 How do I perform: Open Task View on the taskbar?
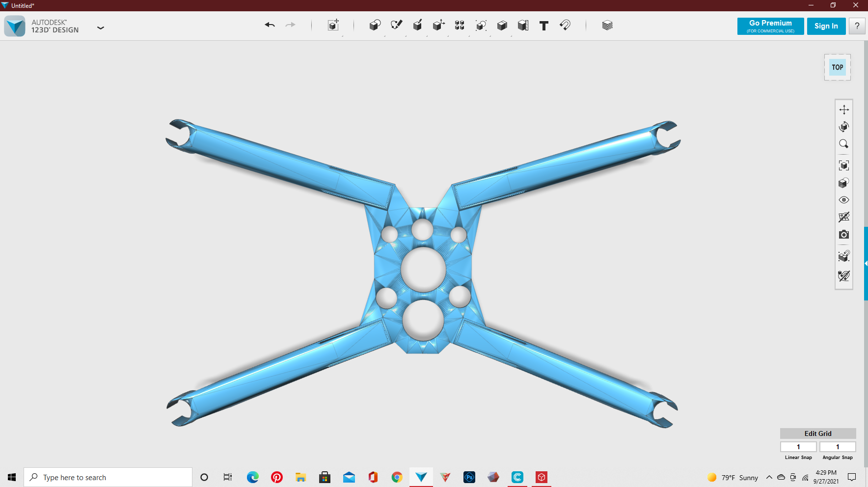[x=228, y=477]
